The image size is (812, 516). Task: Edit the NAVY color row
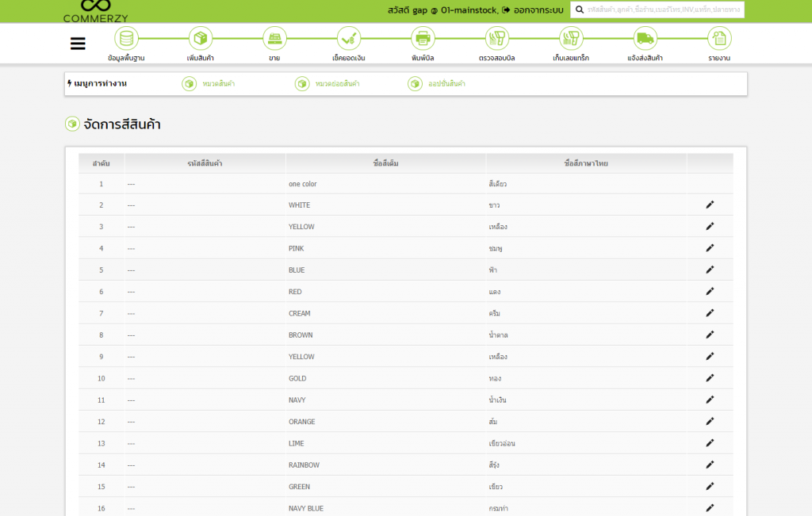pos(710,400)
